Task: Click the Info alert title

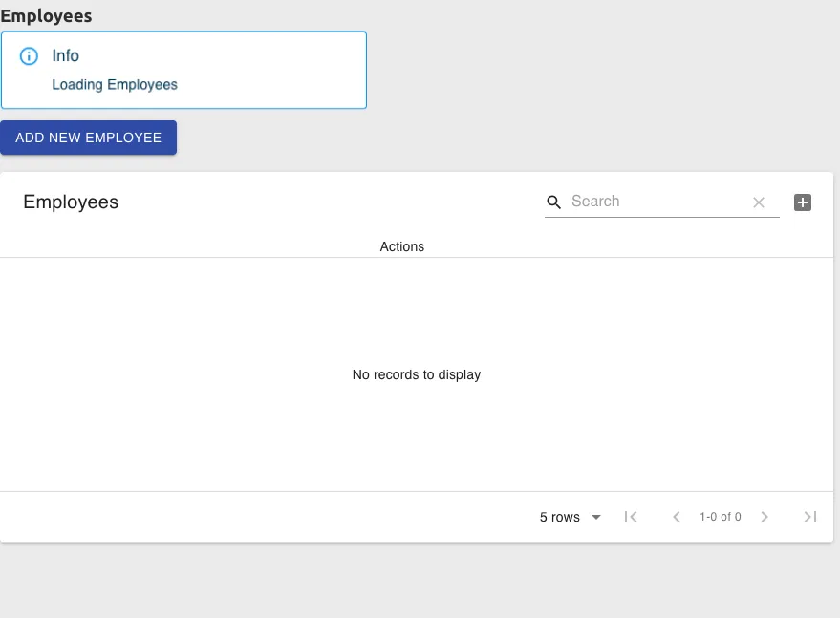Action: click(x=65, y=55)
